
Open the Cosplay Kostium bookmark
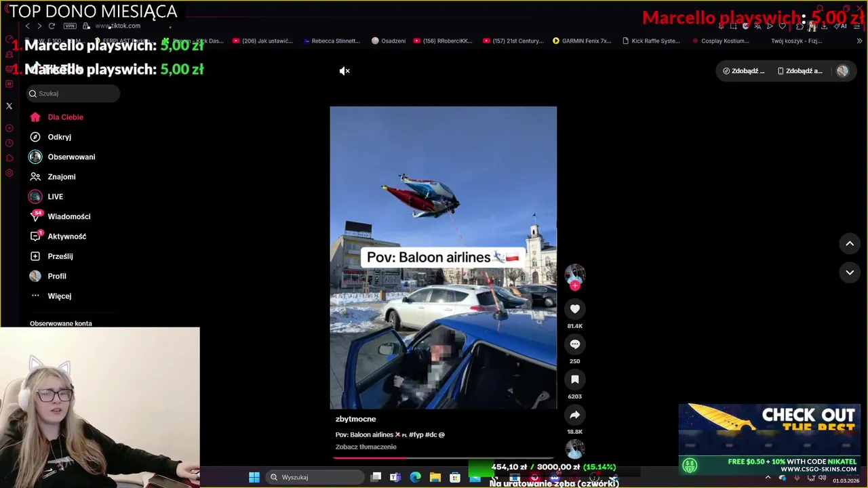[x=720, y=41]
